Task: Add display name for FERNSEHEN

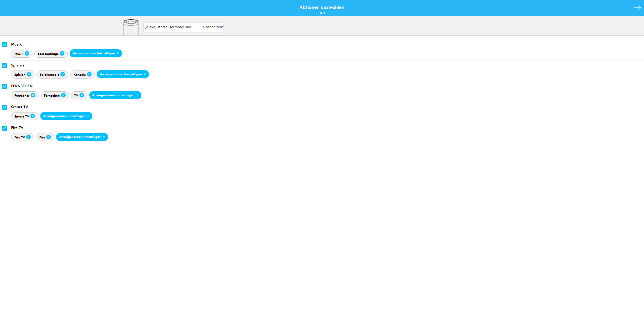Action: pyautogui.click(x=115, y=95)
